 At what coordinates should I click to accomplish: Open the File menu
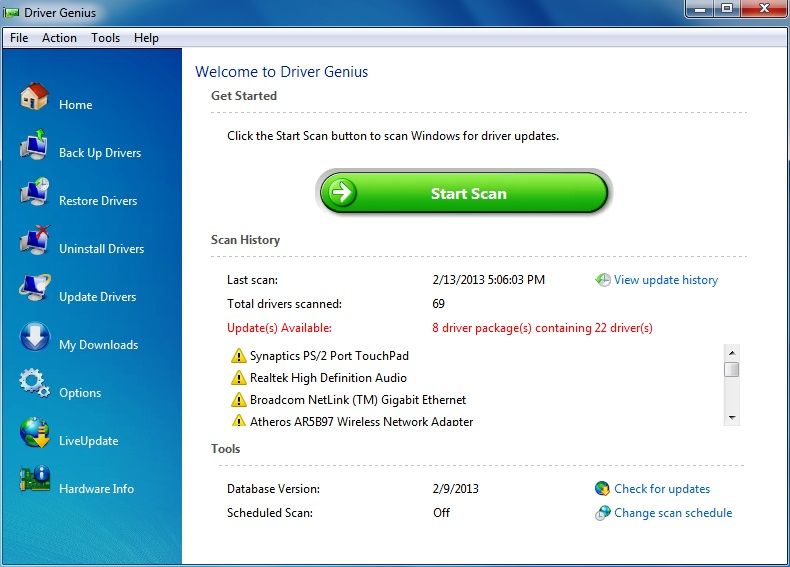click(19, 38)
